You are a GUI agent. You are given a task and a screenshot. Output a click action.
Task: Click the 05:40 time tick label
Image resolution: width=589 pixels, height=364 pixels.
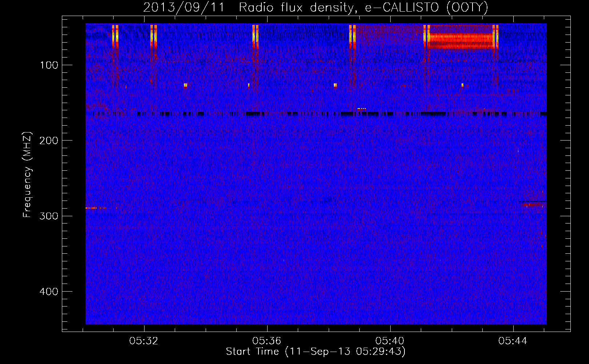point(390,341)
